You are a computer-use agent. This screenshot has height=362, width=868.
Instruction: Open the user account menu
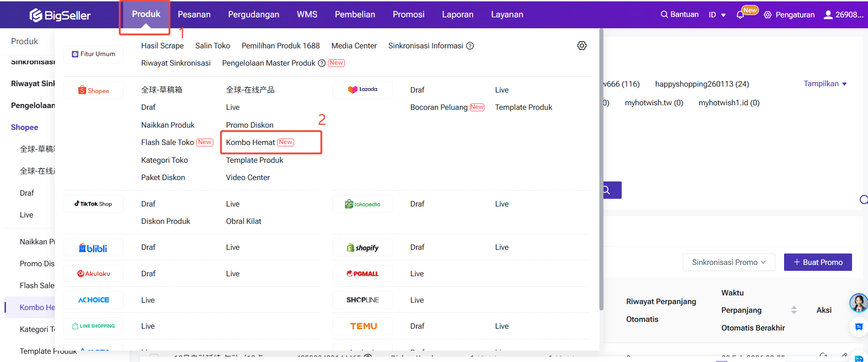pyautogui.click(x=843, y=15)
